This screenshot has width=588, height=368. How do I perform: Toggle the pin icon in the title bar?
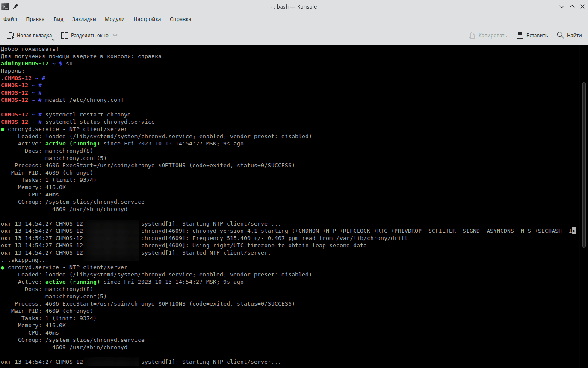tap(16, 6)
